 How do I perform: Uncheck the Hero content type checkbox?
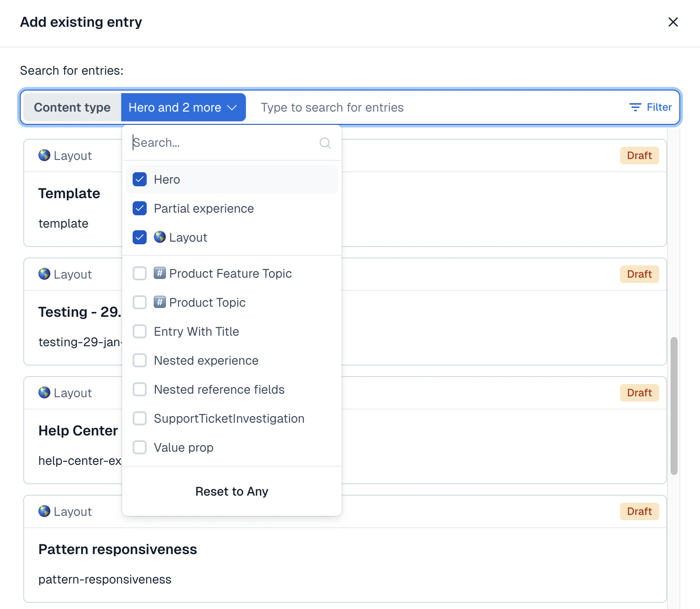pos(140,179)
